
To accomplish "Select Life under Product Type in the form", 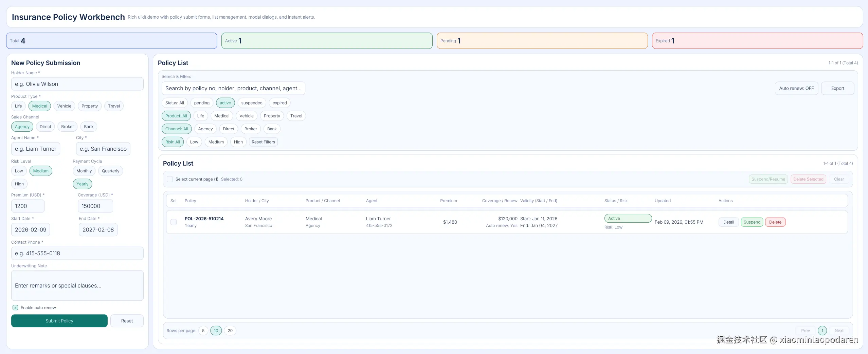I will (18, 106).
